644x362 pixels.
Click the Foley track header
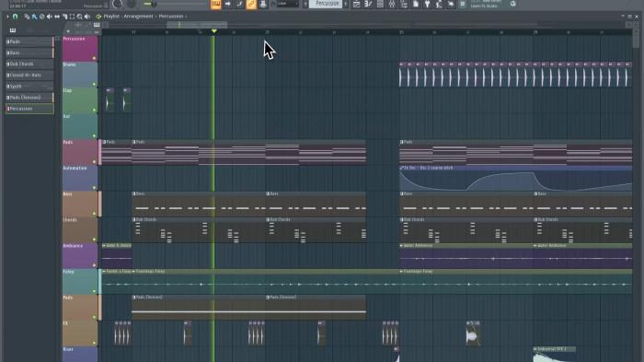(80, 282)
